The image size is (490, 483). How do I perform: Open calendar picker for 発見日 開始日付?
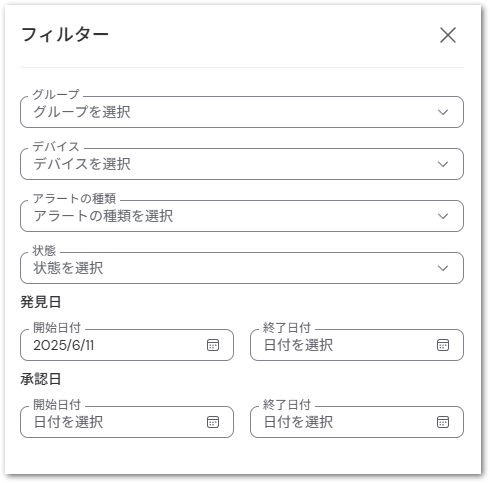click(213, 345)
